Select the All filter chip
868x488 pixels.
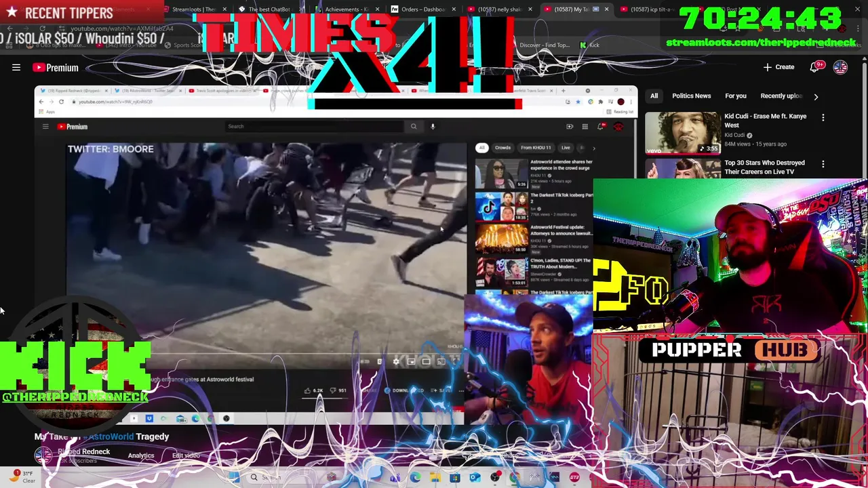coord(654,96)
